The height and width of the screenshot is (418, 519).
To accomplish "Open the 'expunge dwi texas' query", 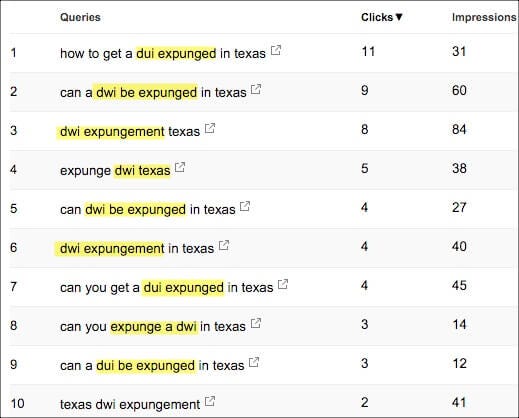I will click(x=115, y=170).
